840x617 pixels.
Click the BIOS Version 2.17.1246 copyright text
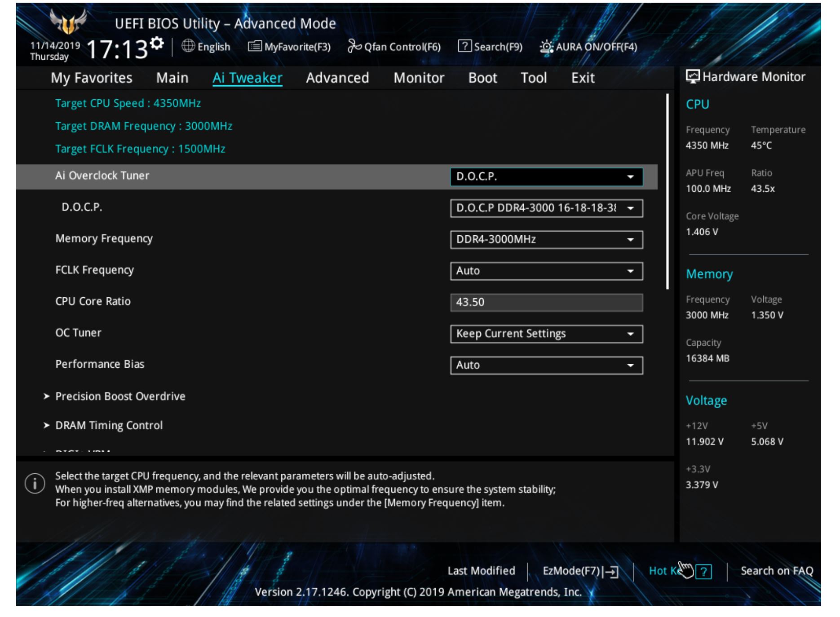tap(418, 592)
